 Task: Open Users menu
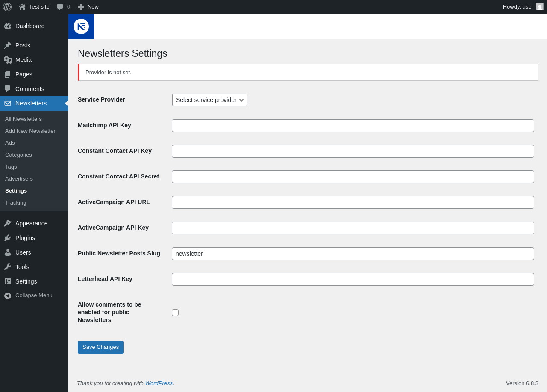pos(34,252)
